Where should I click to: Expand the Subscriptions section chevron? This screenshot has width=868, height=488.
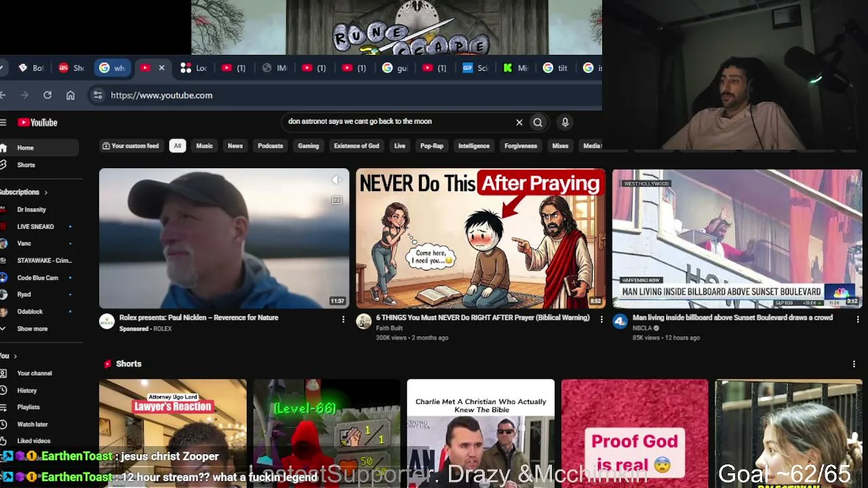pos(45,192)
